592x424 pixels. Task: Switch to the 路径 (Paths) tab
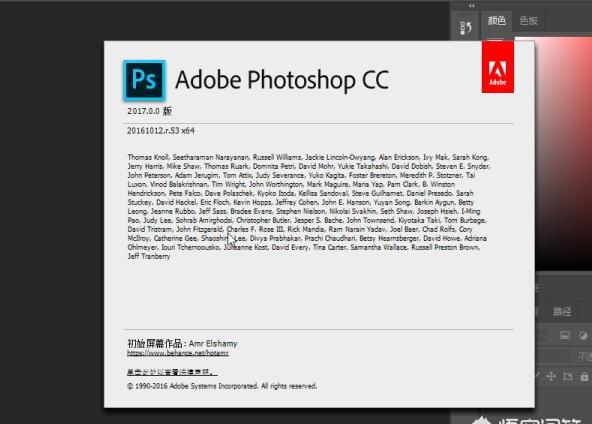(x=562, y=311)
